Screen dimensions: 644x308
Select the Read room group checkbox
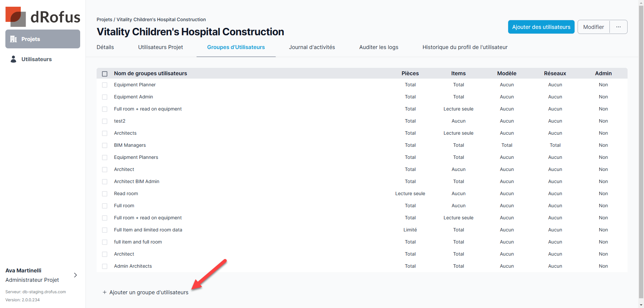[105, 194]
